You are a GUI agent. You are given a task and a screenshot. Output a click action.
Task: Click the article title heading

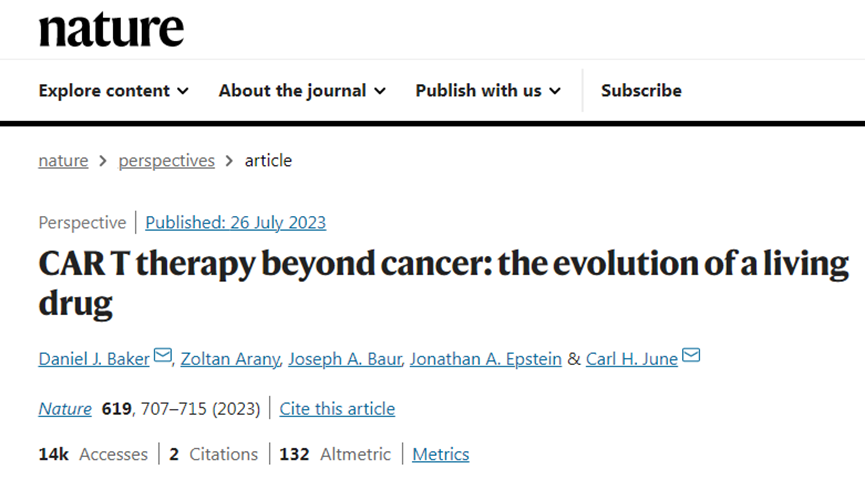444,283
